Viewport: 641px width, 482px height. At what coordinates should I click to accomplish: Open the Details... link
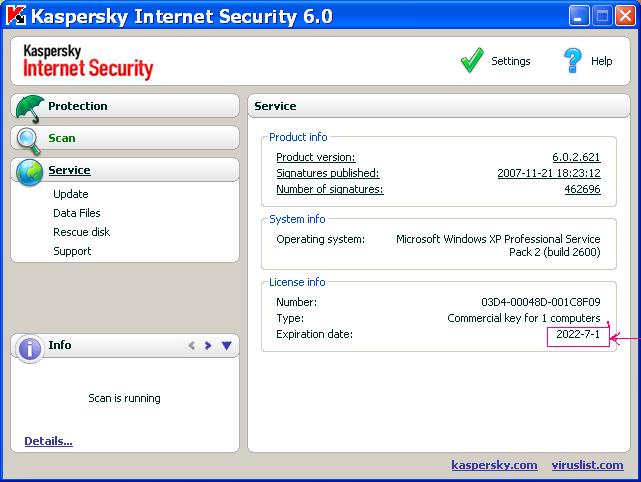[48, 441]
